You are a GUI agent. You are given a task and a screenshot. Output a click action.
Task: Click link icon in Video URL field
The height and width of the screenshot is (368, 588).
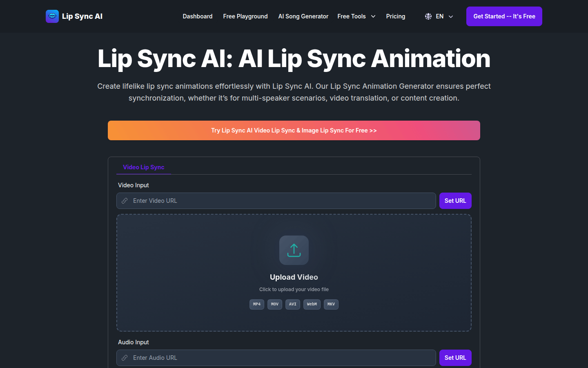tap(125, 201)
